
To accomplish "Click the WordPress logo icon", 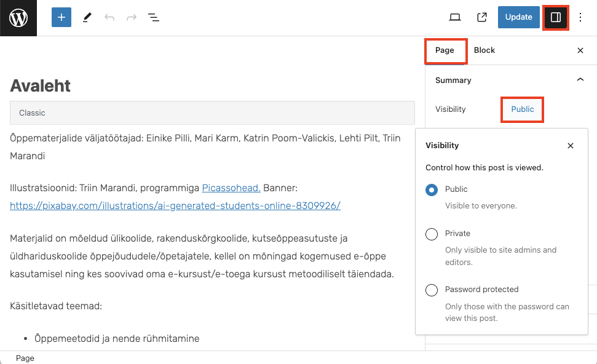I will pos(18,18).
